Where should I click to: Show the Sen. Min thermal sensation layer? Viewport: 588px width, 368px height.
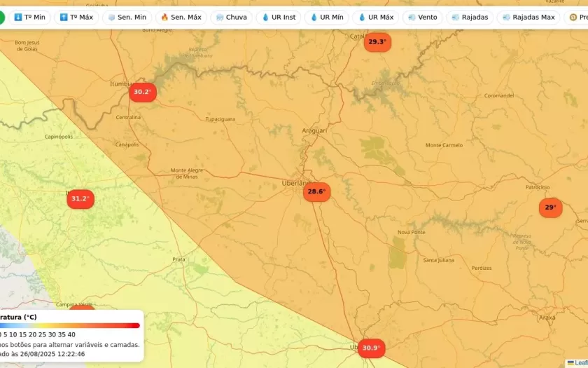coord(127,17)
